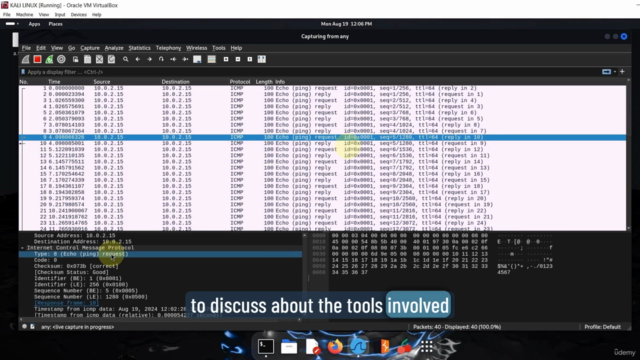The height and width of the screenshot is (360, 640).
Task: Open the Tools menu
Action: tap(219, 48)
